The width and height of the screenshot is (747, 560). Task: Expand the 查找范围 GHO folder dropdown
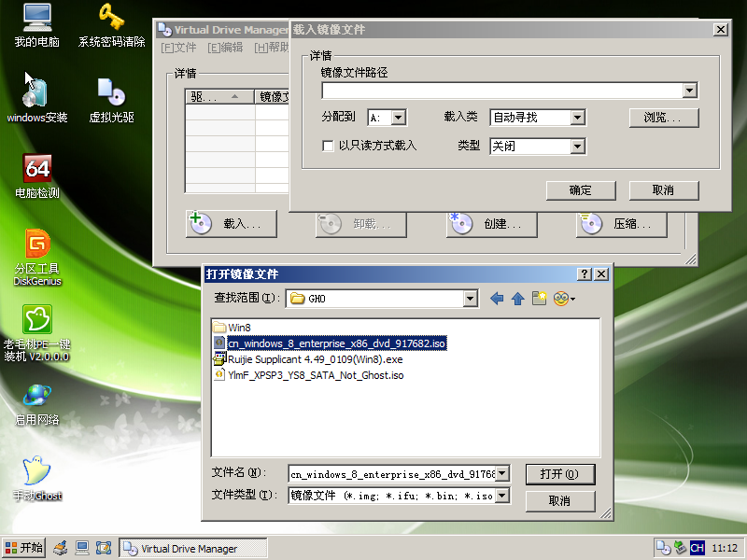coord(471,299)
